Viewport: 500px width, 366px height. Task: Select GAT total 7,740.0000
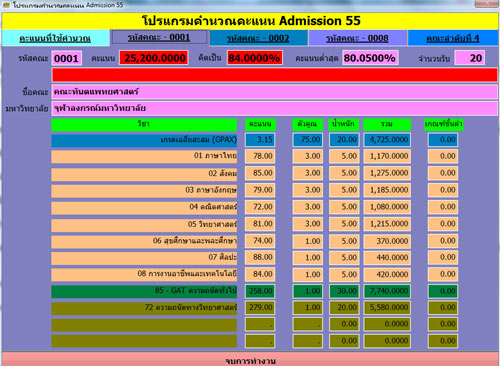(387, 291)
